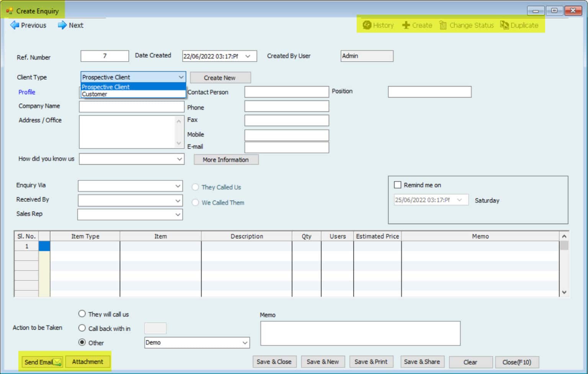Click the Description column header
This screenshot has width=588, height=374.
click(x=247, y=236)
